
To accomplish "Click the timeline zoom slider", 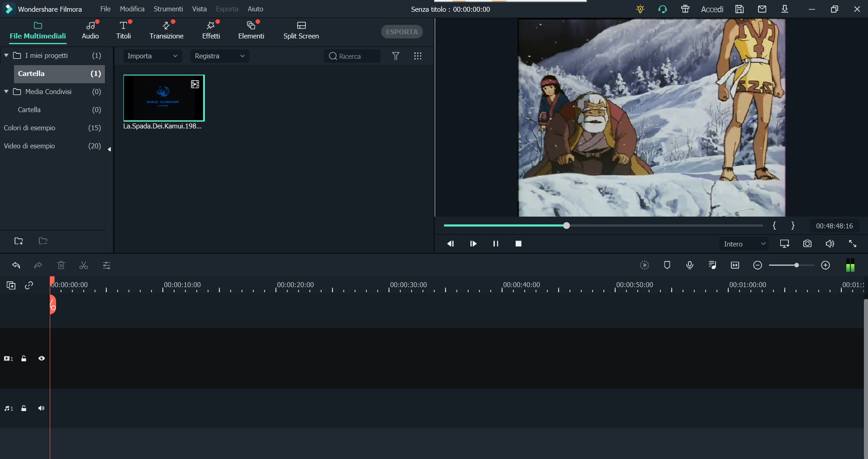I will [x=792, y=265].
